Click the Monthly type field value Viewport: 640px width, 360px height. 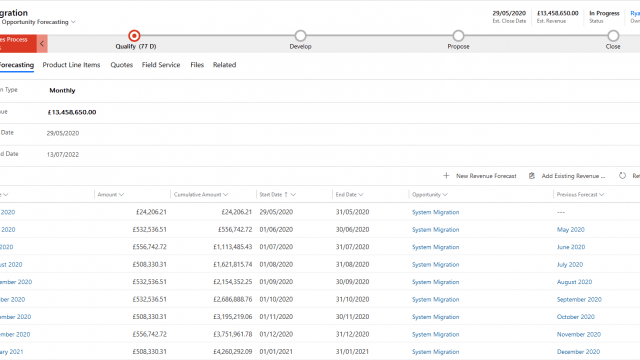coord(62,91)
